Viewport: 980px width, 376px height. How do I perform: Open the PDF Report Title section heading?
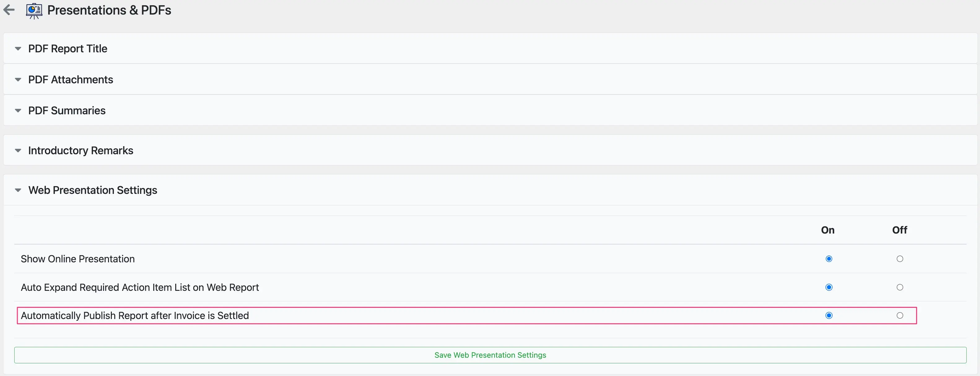click(68, 49)
